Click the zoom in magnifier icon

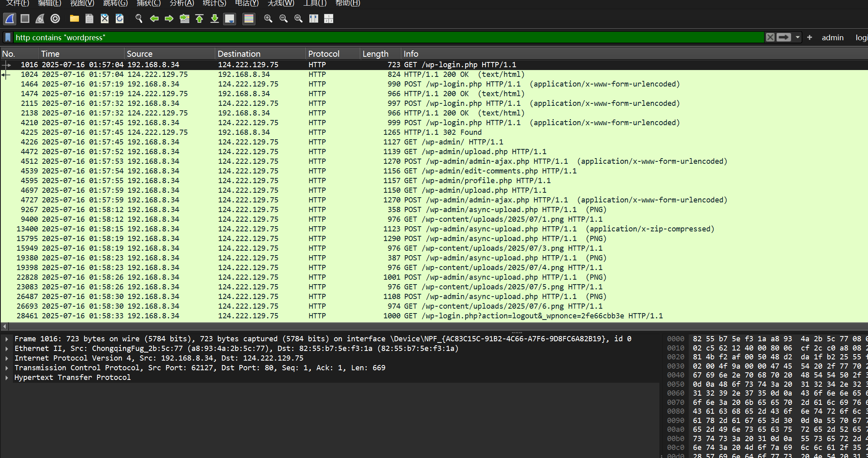click(x=268, y=19)
